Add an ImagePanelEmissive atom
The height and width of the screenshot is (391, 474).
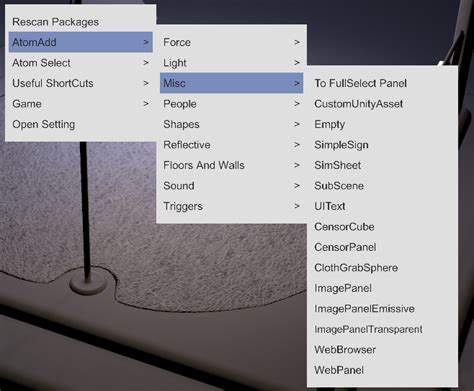click(382, 309)
